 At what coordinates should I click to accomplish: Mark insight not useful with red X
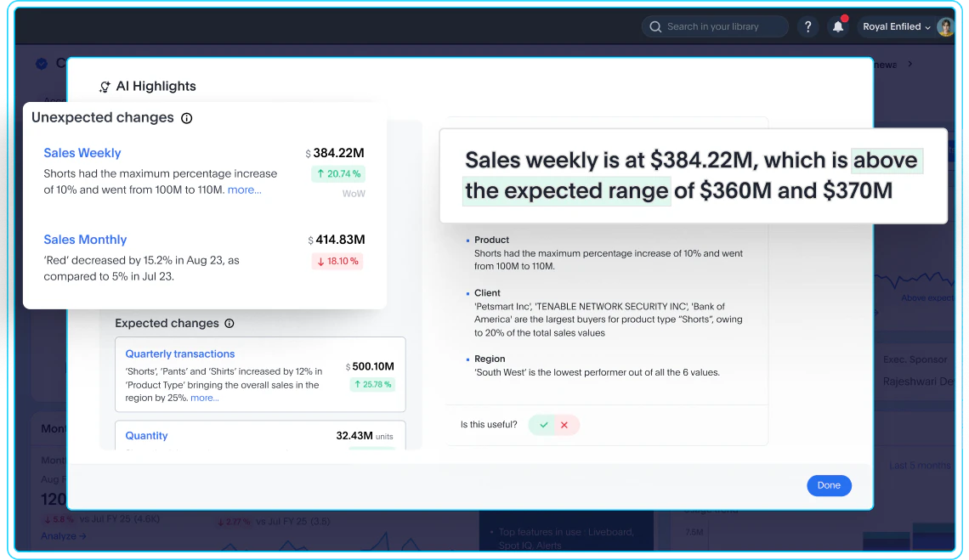[x=564, y=425]
